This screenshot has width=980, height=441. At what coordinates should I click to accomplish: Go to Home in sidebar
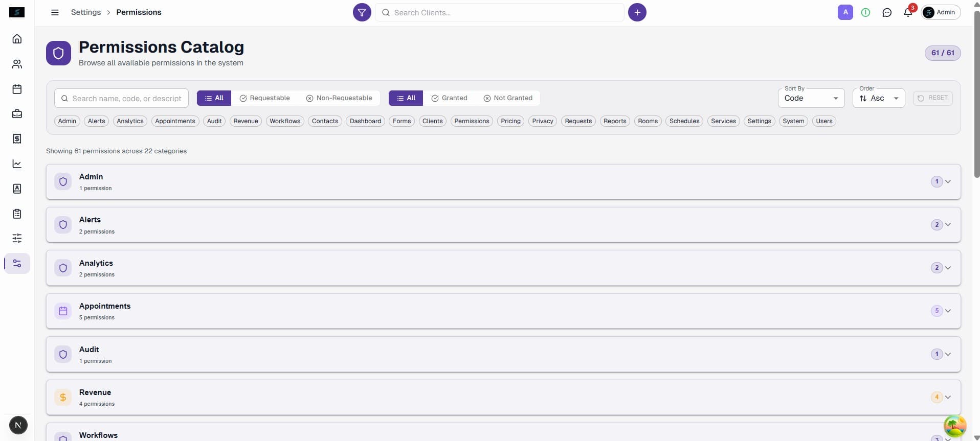pos(17,39)
